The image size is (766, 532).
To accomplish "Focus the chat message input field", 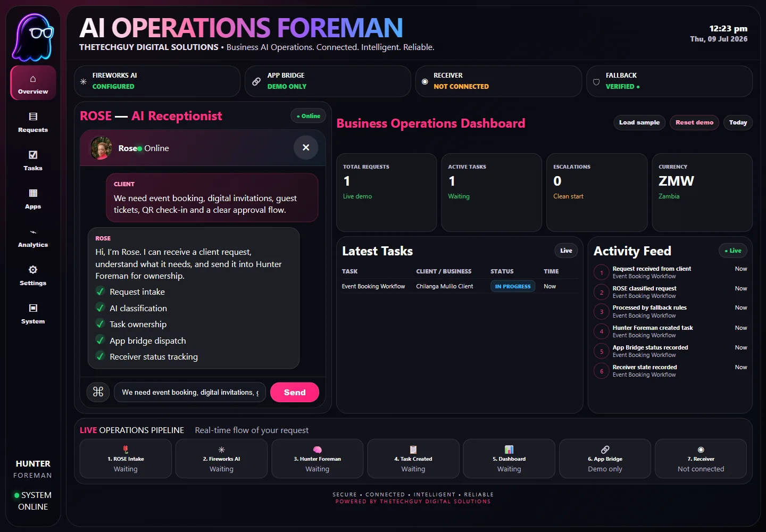I will coord(190,392).
